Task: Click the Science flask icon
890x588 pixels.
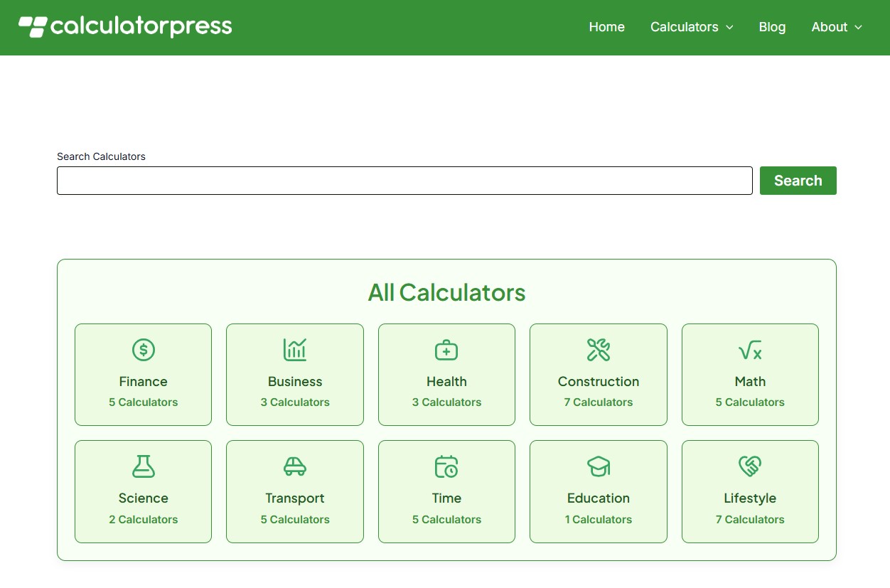Action: coord(144,466)
